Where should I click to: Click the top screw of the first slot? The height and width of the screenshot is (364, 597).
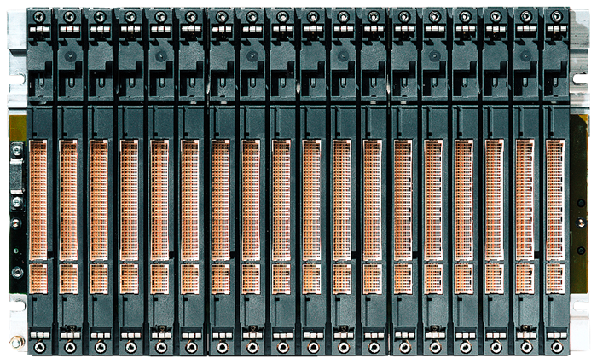(38, 16)
